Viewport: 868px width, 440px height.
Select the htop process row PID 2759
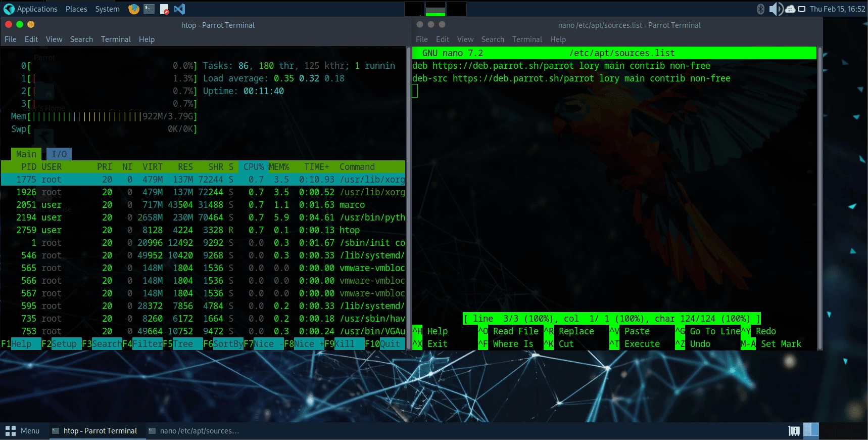[x=203, y=230]
